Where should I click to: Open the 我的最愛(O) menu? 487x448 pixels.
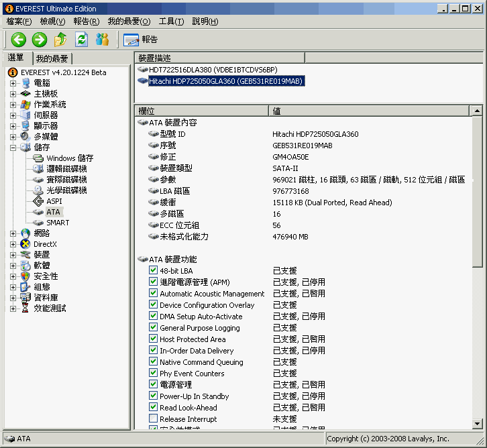(129, 21)
